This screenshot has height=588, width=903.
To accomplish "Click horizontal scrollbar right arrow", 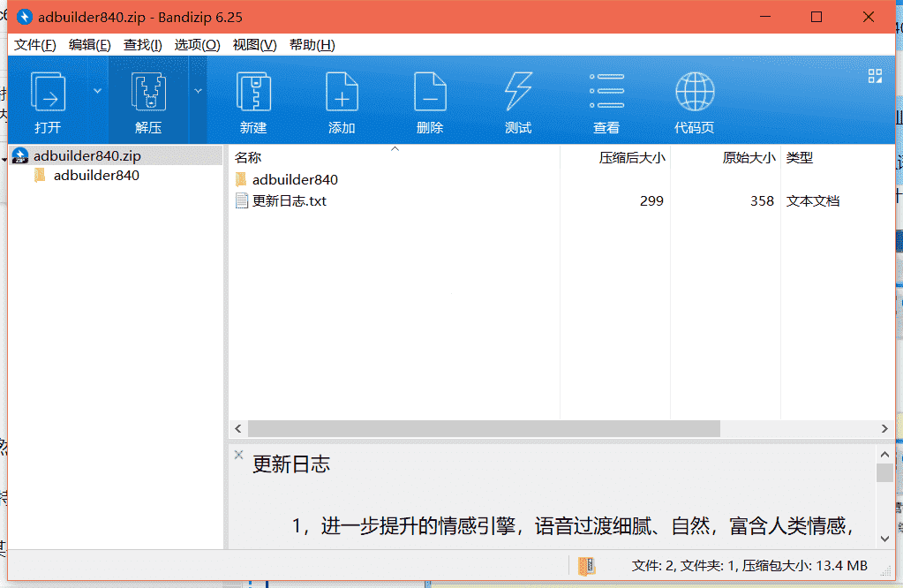I will tap(884, 428).
